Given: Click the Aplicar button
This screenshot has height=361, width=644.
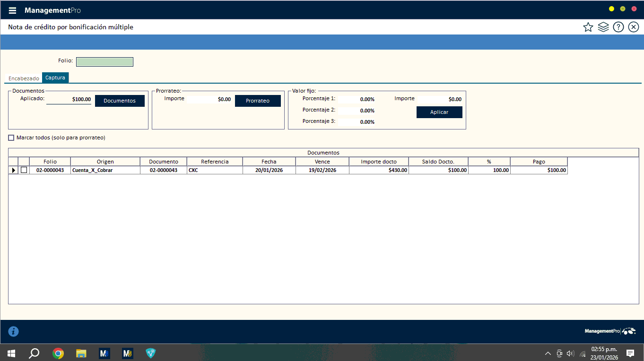Looking at the screenshot, I should click(439, 112).
